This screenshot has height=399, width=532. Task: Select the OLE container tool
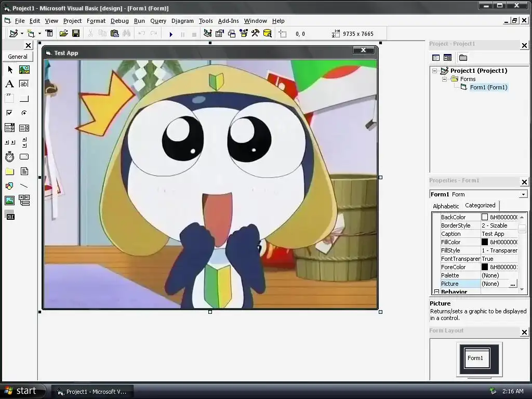(10, 215)
